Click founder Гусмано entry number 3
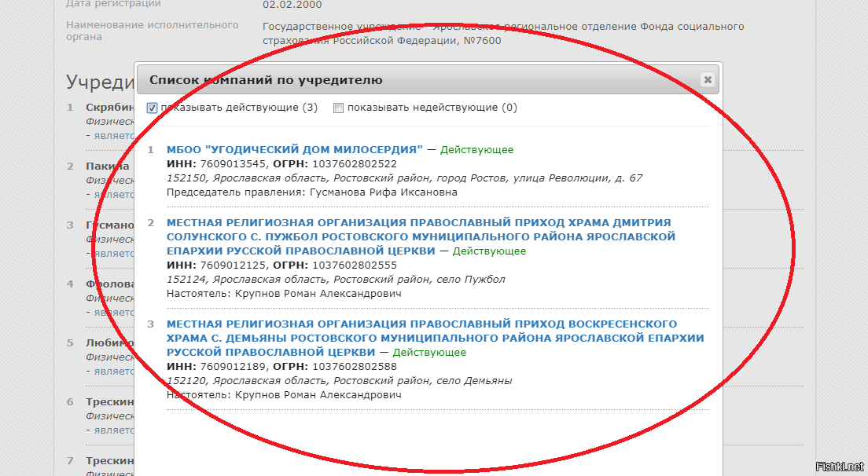Image resolution: width=868 pixels, height=476 pixels. 108,225
